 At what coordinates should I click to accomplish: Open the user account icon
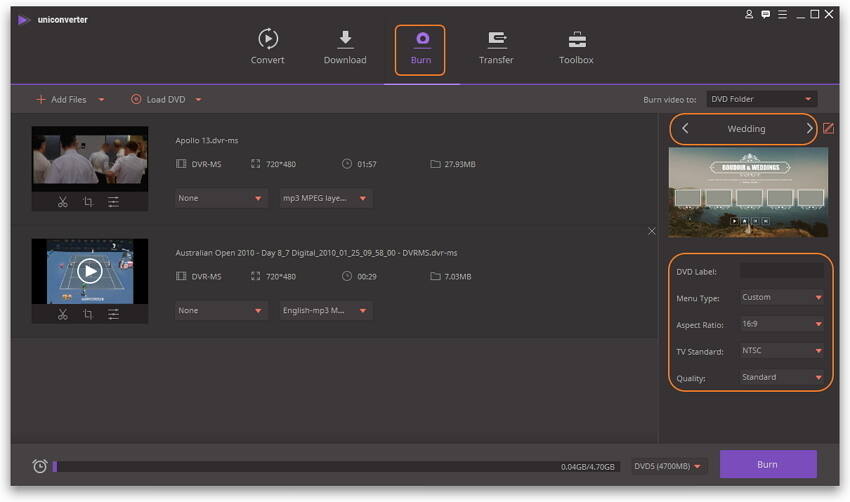[x=749, y=14]
